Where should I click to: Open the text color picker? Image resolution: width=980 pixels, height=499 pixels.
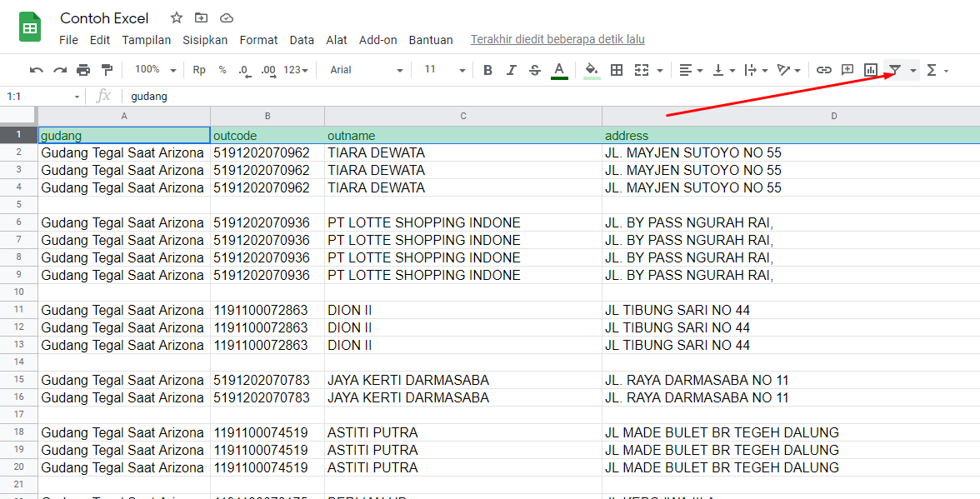pyautogui.click(x=559, y=71)
